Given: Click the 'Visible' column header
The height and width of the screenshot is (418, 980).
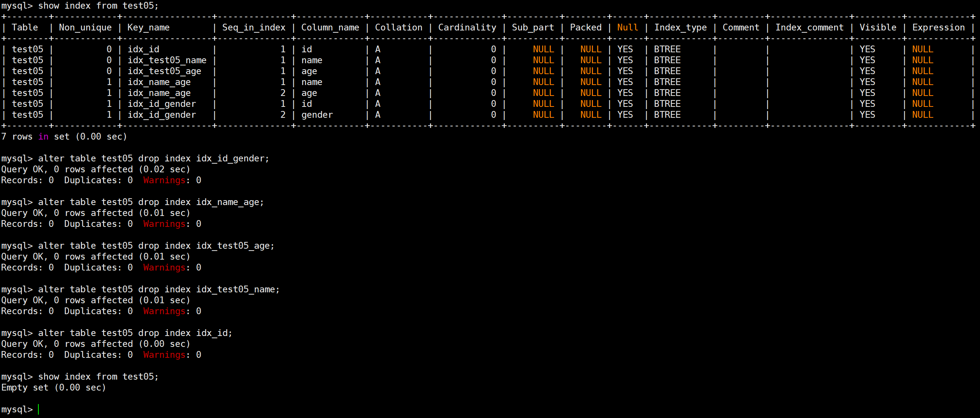Looking at the screenshot, I should [x=878, y=28].
